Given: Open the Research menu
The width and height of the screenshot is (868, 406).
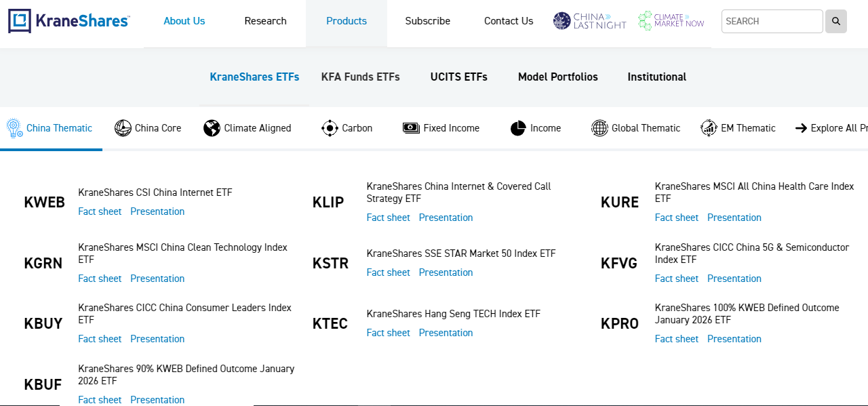Looking at the screenshot, I should coord(265,21).
